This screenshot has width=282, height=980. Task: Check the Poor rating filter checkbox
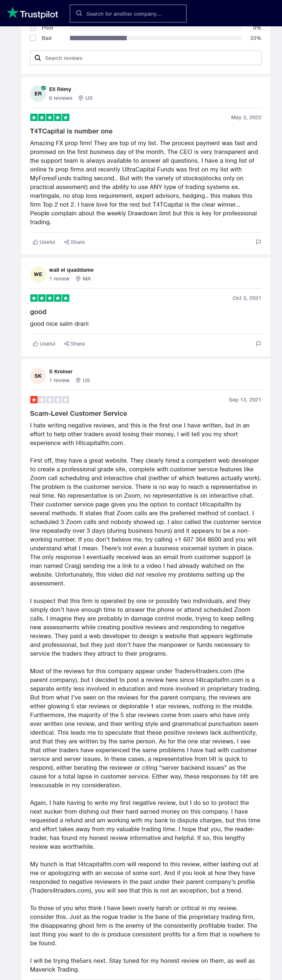pyautogui.click(x=33, y=28)
